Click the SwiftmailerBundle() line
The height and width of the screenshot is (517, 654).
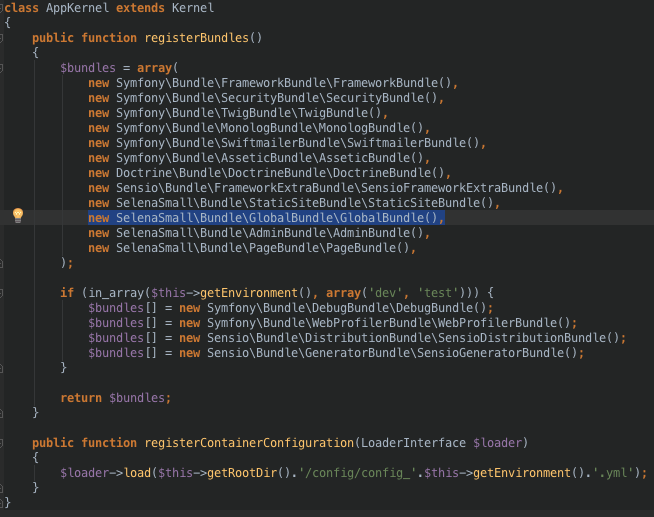(x=287, y=143)
